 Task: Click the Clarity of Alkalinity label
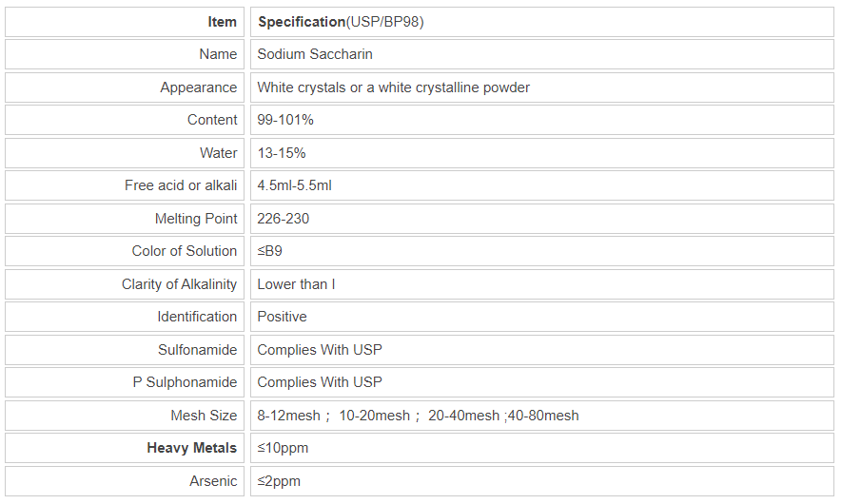tap(179, 284)
